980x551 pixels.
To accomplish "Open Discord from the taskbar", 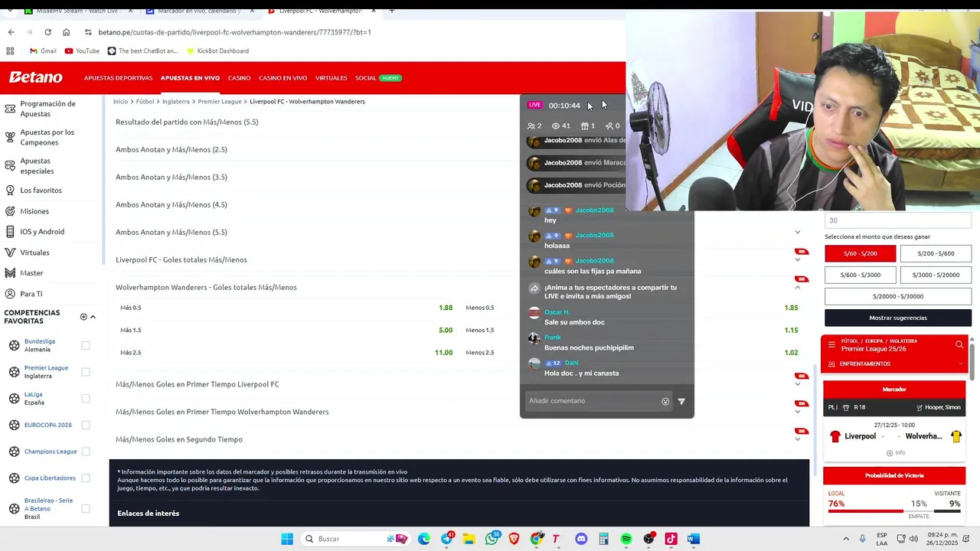I will [581, 539].
